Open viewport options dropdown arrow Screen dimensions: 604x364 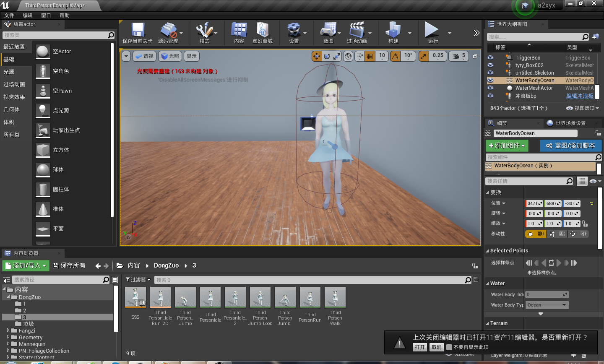click(x=126, y=56)
